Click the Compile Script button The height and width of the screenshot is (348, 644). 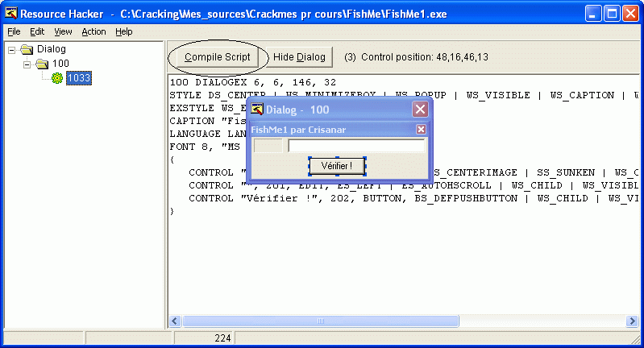[218, 57]
